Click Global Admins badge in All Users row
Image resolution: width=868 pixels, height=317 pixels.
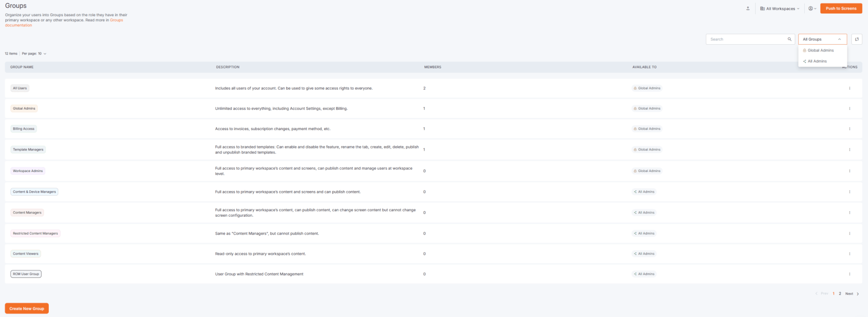pyautogui.click(x=647, y=88)
